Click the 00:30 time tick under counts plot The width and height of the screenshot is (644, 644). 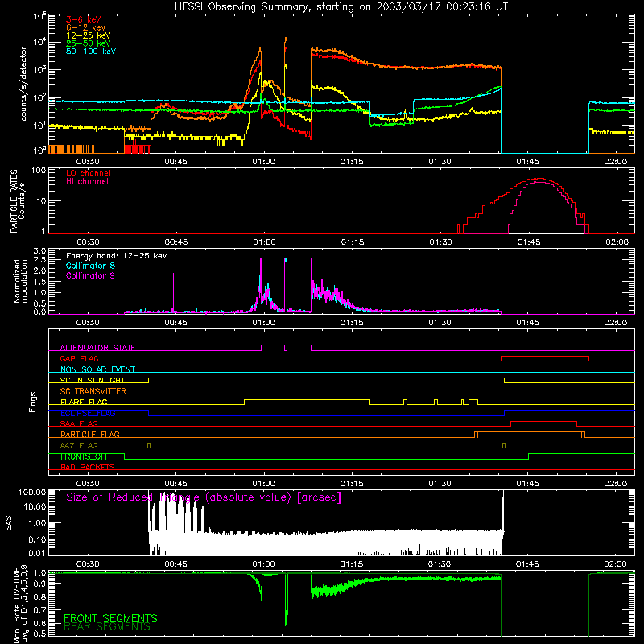coord(88,162)
